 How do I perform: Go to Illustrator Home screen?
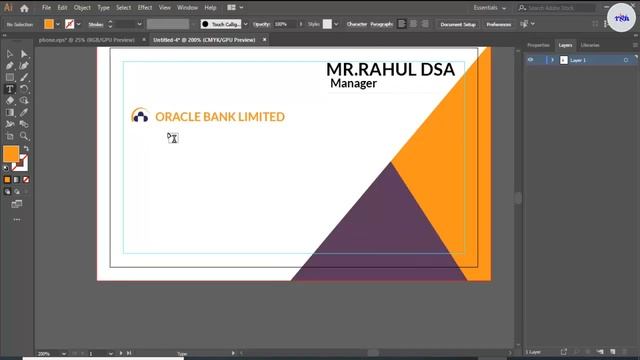[x=24, y=8]
